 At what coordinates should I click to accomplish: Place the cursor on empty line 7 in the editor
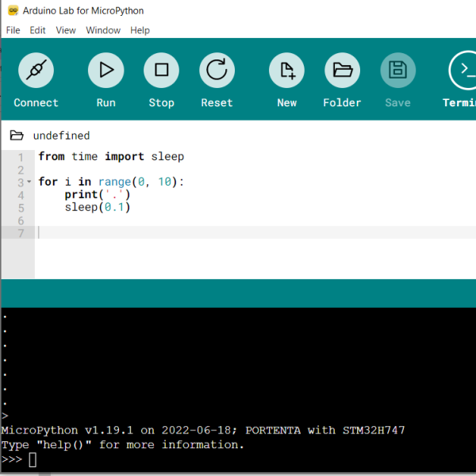(238, 232)
